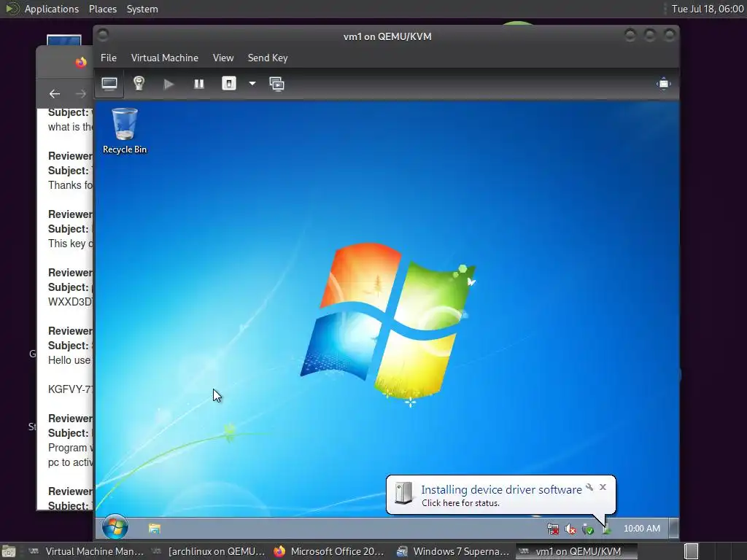Click the 10:00 AM taskbar clock
Screen dimensions: 747x560
pos(642,529)
